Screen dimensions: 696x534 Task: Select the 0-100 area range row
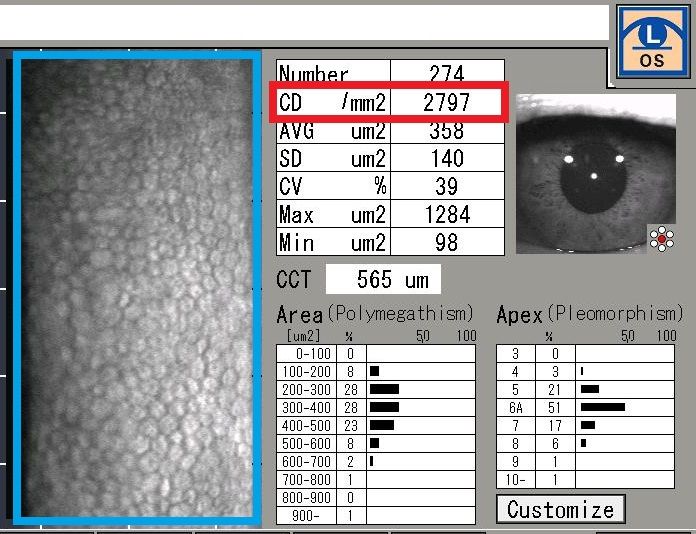click(x=376, y=354)
